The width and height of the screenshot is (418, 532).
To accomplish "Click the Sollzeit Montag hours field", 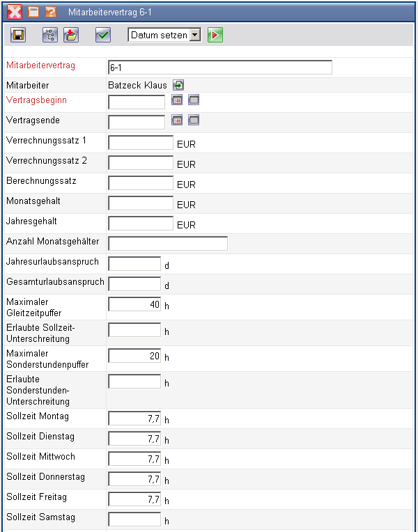I will (134, 418).
